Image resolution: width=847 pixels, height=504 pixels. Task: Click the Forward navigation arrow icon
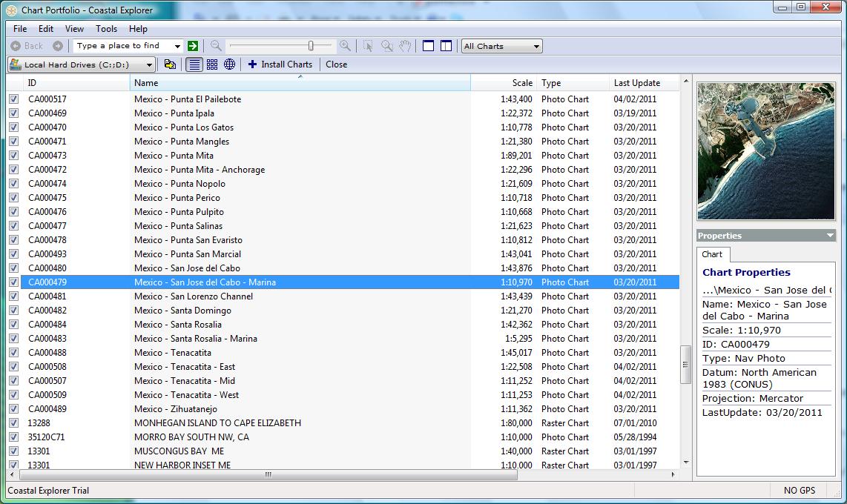(58, 47)
